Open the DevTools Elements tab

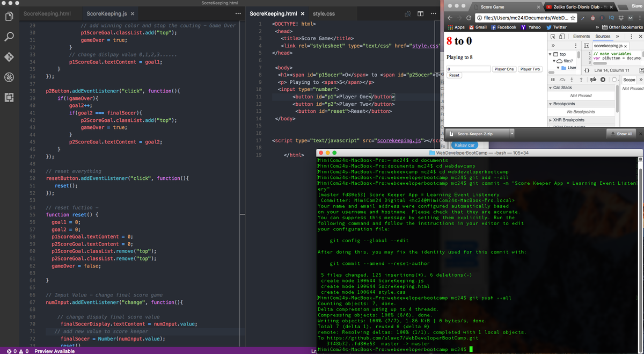click(x=581, y=37)
